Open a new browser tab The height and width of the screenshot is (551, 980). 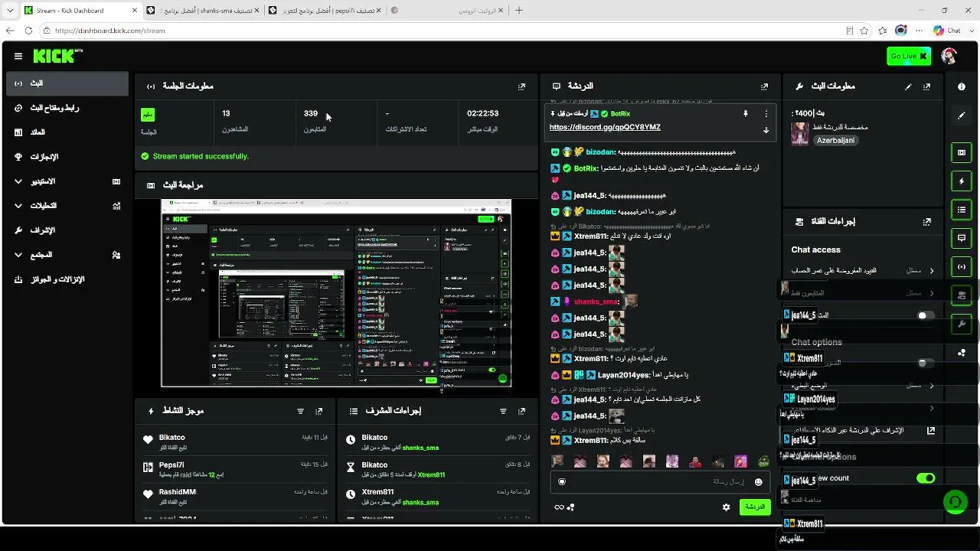click(x=519, y=11)
